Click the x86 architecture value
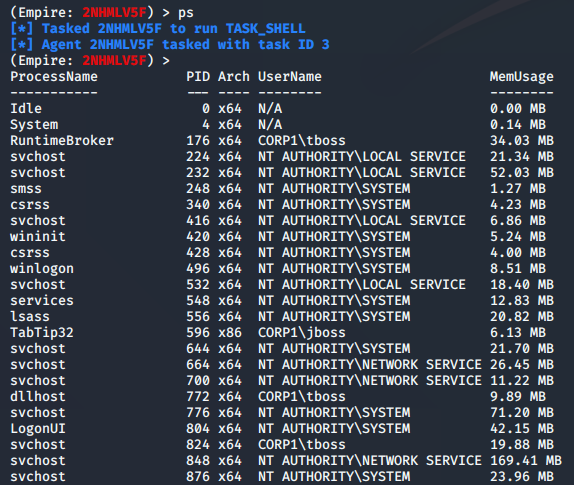 (230, 333)
